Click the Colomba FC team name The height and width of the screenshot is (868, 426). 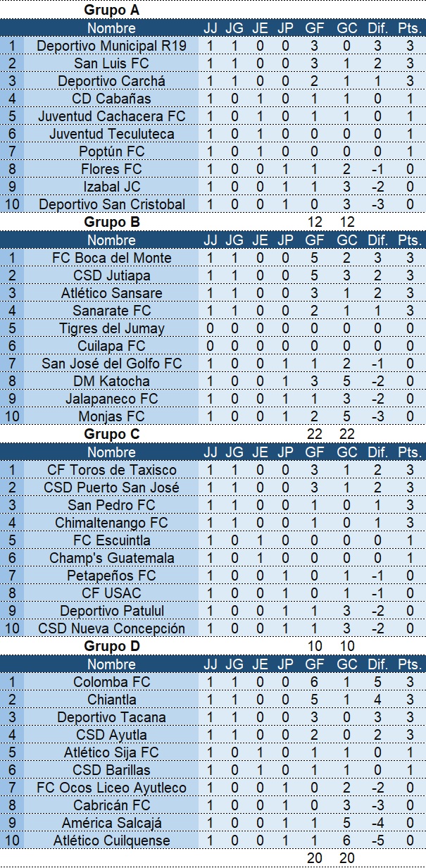coord(111,682)
